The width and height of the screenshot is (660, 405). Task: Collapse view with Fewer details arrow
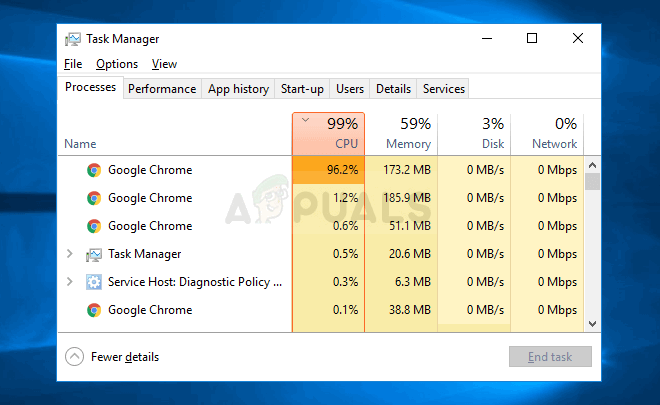pos(74,357)
